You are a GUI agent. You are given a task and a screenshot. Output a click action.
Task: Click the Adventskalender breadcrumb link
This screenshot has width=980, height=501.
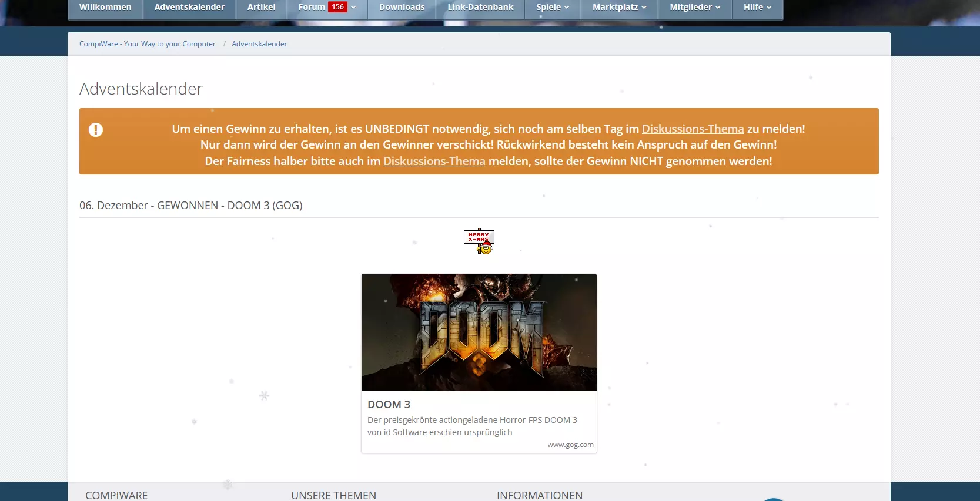[259, 44]
